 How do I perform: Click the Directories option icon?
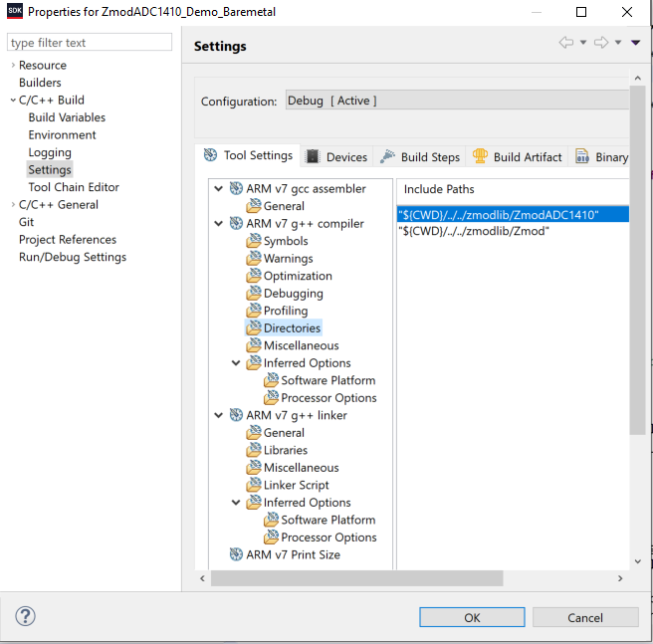[x=253, y=328]
